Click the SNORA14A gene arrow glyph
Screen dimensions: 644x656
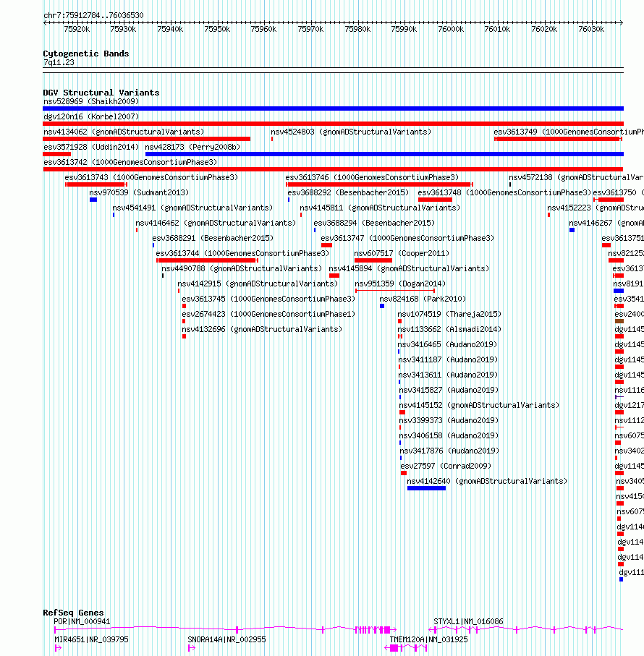click(x=192, y=648)
